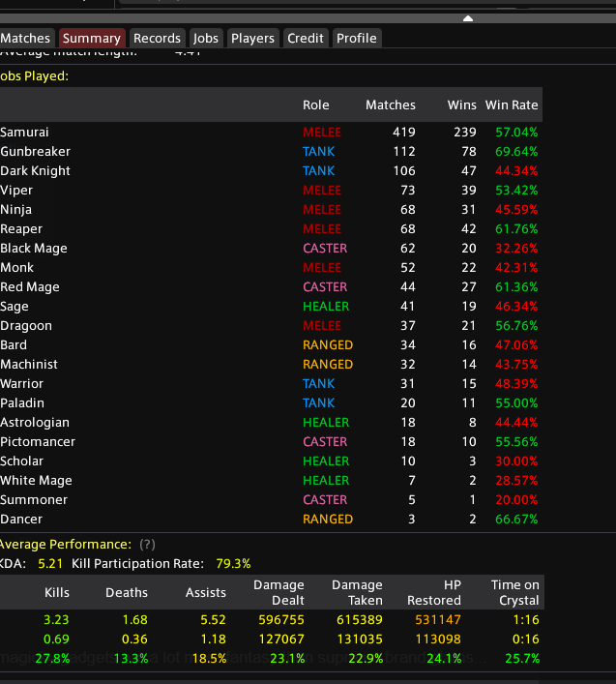Go to the Jobs tab
Image resolution: width=616 pixels, height=684 pixels.
coord(206,38)
